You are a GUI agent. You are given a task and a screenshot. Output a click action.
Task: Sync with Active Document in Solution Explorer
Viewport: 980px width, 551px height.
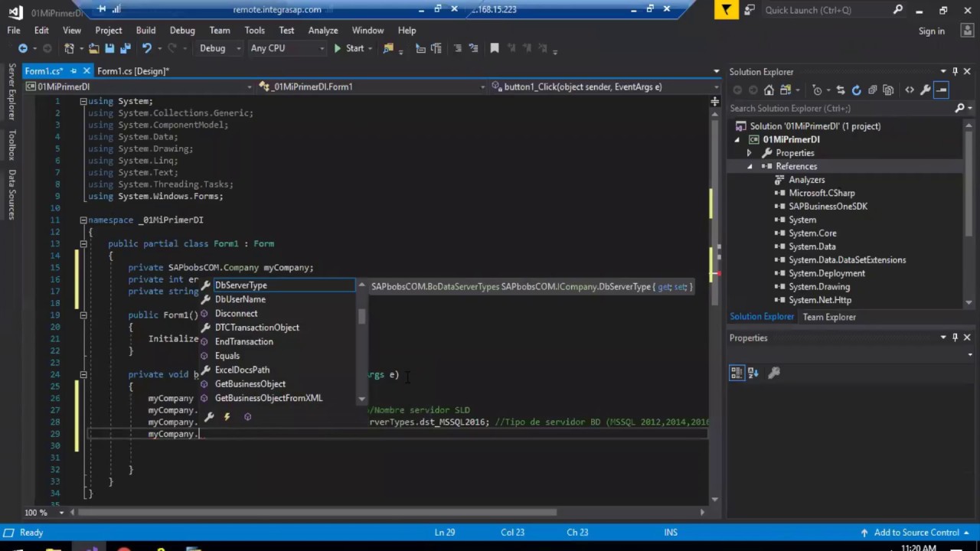pyautogui.click(x=841, y=90)
